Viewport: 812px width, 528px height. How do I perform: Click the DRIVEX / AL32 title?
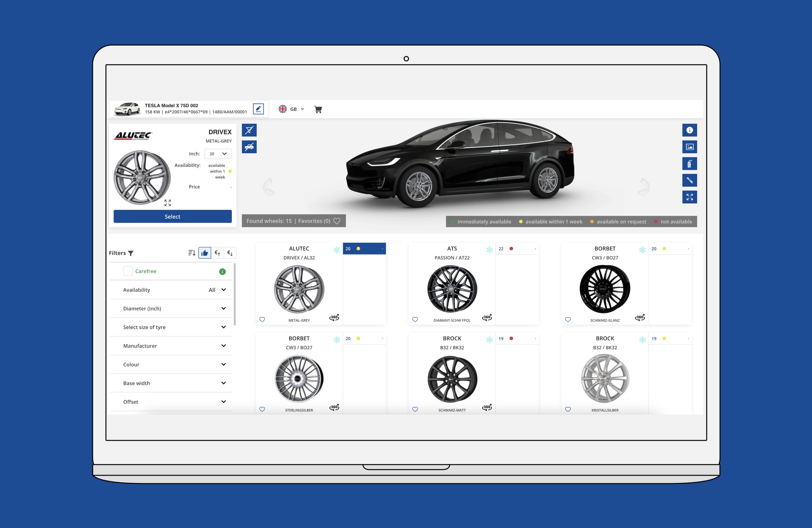[x=299, y=258]
